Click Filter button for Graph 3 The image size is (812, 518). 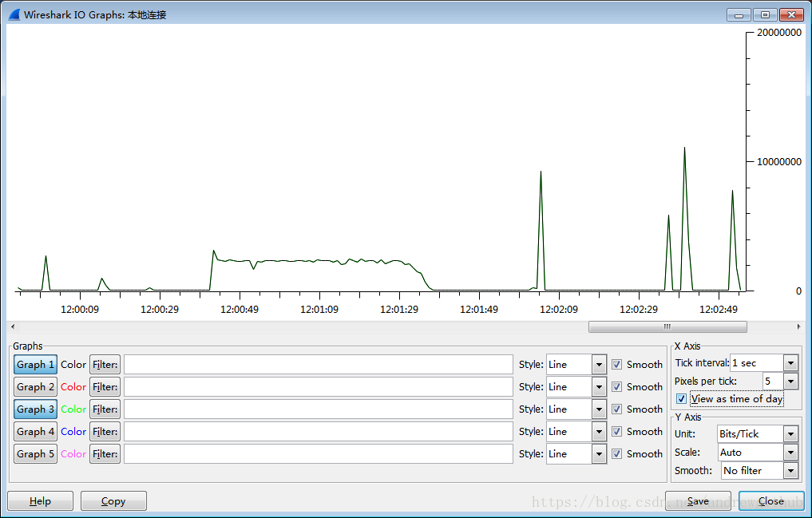tap(105, 409)
